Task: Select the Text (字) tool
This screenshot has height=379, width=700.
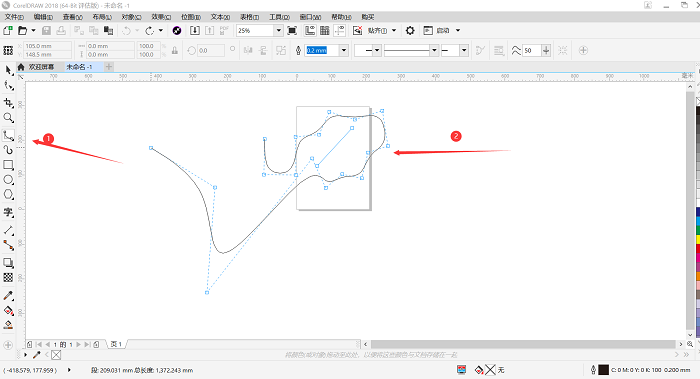Action: click(8, 212)
